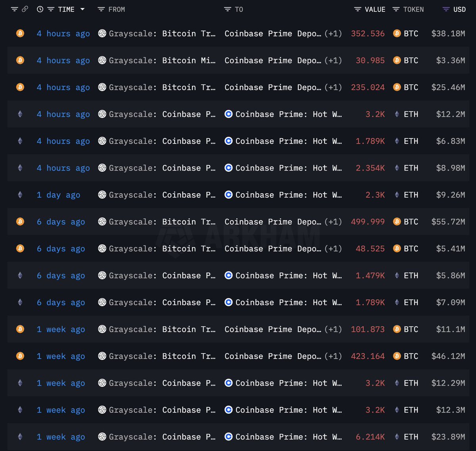Click the VALUE column header
The height and width of the screenshot is (451, 476).
[x=375, y=9]
